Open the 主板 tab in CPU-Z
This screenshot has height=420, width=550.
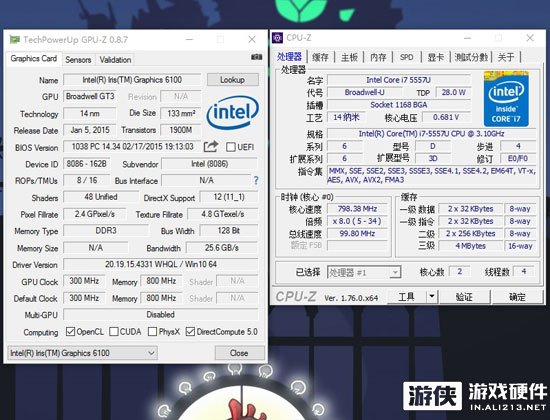tap(349, 57)
